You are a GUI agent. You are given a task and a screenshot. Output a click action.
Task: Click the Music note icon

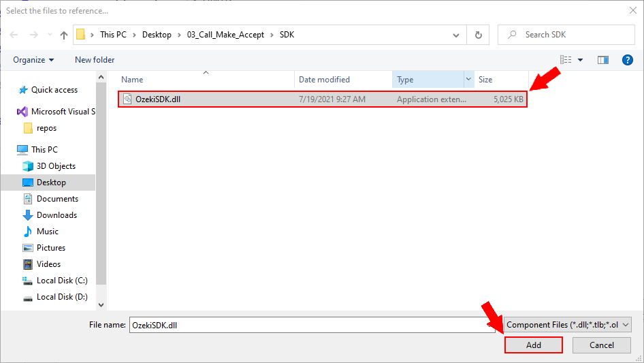tap(27, 232)
